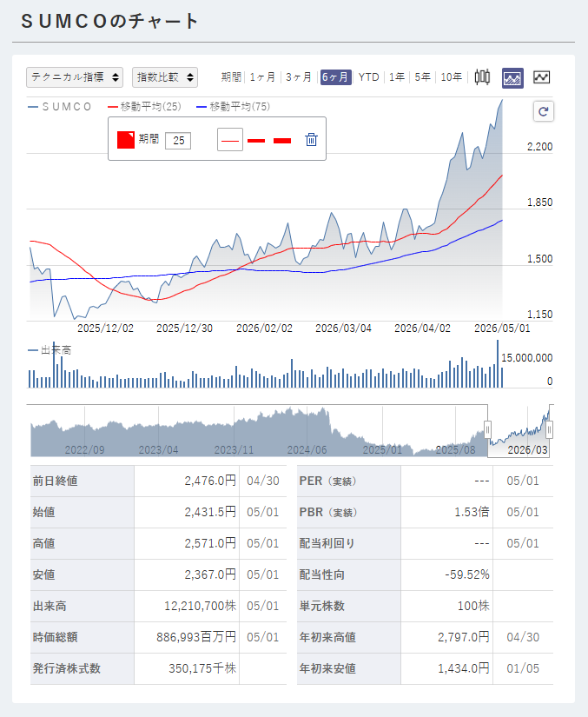Open the 指数比較 dropdown
588x717 pixels.
tap(165, 77)
